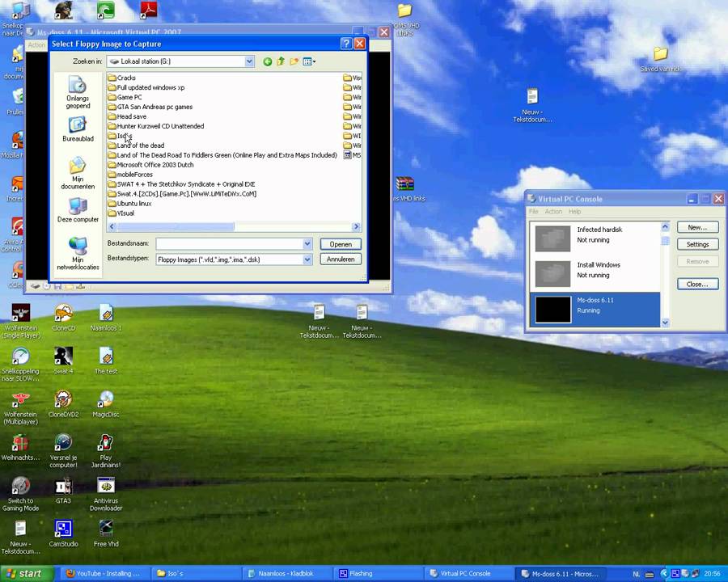728x582 pixels.
Task: Open the Swat 4 desktop icon
Action: click(63, 361)
